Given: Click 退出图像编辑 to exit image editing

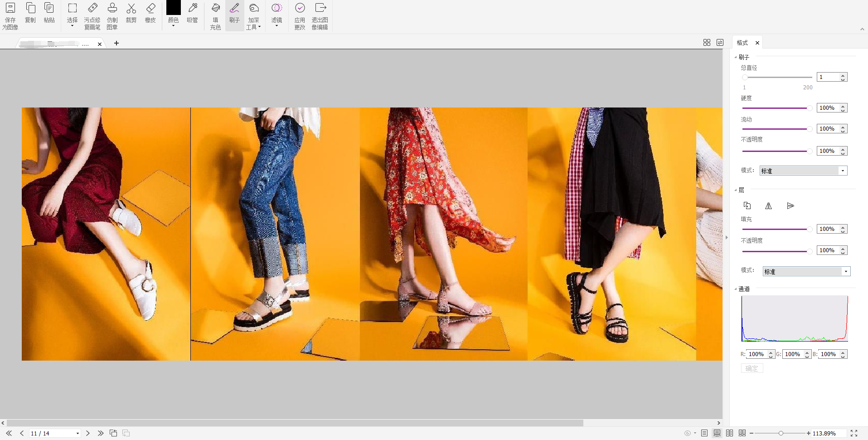Looking at the screenshot, I should (x=320, y=16).
